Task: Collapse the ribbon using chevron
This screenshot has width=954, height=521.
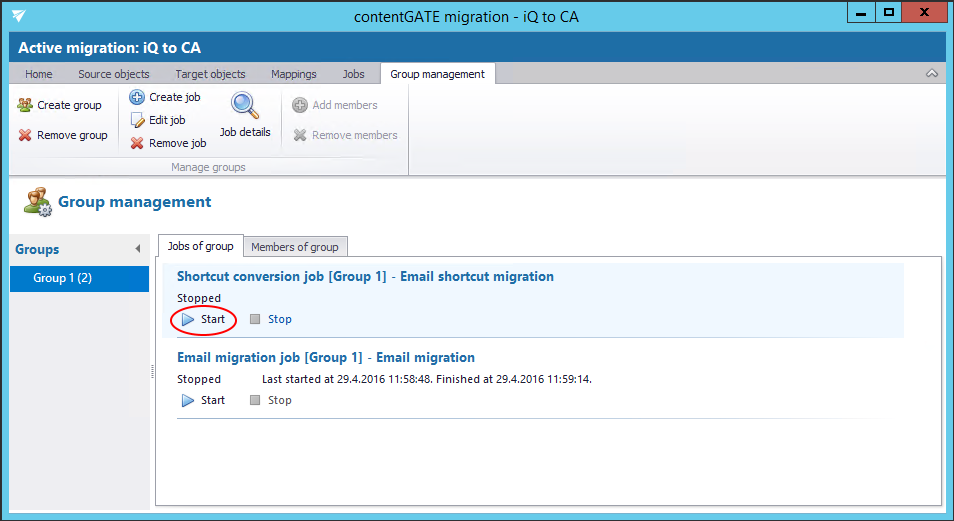Action: pos(932,74)
